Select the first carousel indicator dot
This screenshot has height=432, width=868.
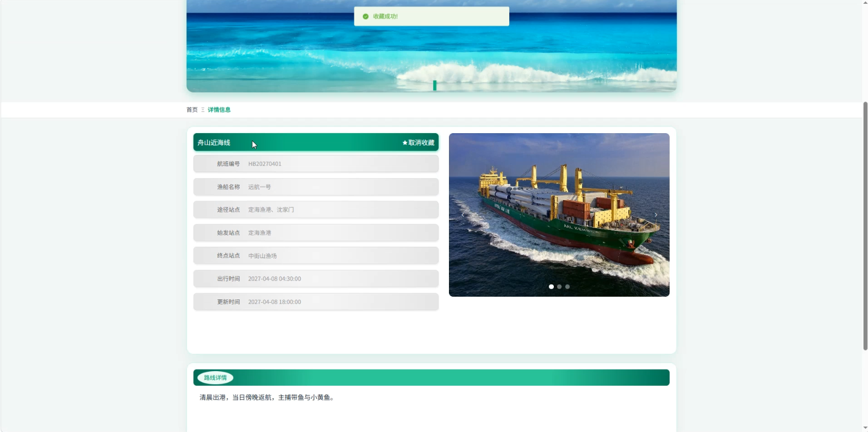551,286
